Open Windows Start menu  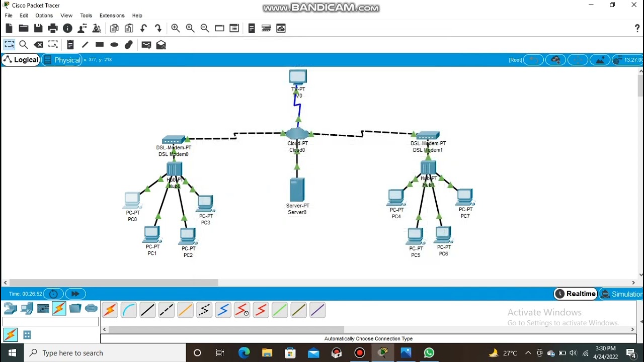[x=12, y=353]
